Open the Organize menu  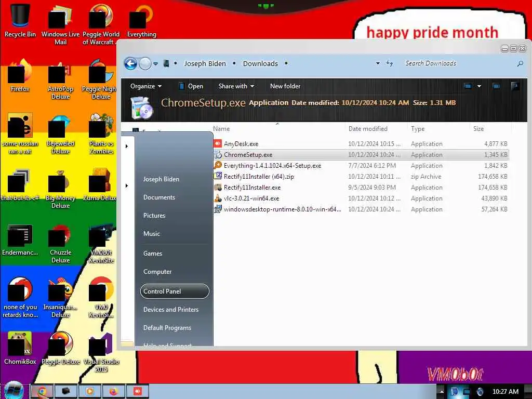tap(146, 86)
